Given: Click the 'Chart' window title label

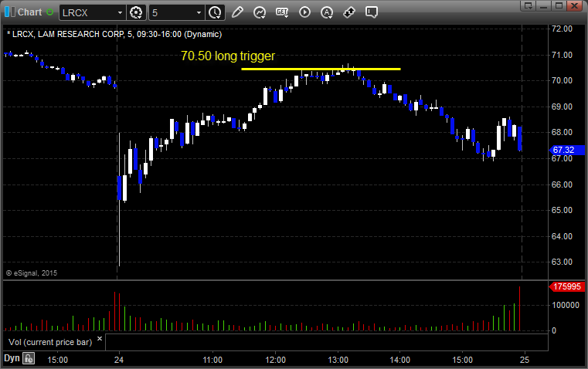Looking at the screenshot, I should (29, 12).
